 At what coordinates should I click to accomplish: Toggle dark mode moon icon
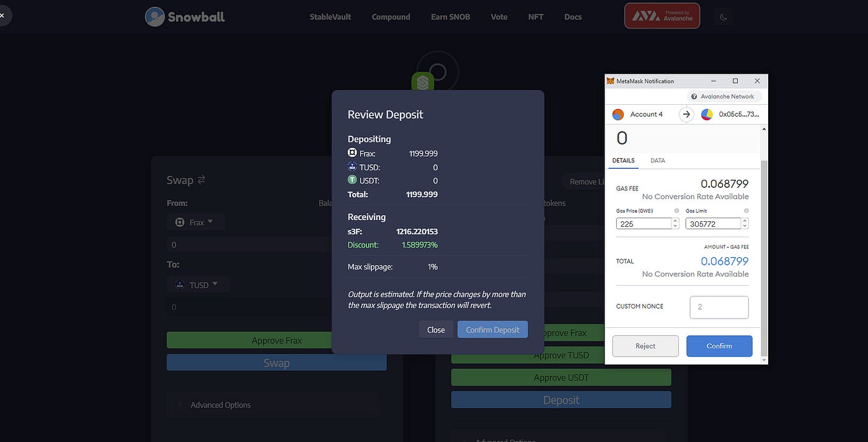[x=723, y=17]
